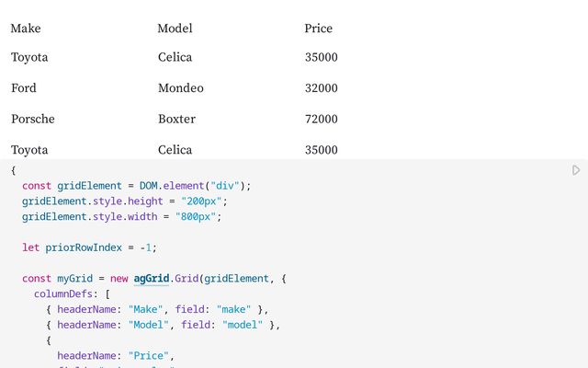This screenshot has width=588, height=368.
Task: Click the Boxter model cell
Action: point(176,119)
